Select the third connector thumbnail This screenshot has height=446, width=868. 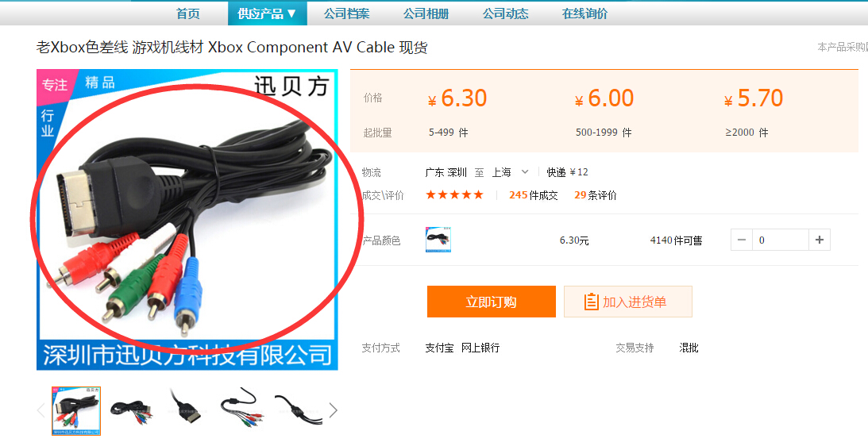coord(187,410)
